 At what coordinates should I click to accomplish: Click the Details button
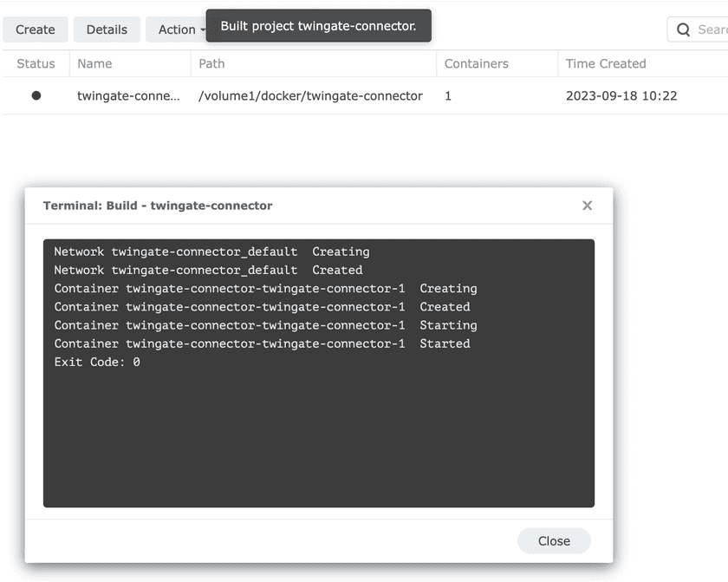(107, 29)
